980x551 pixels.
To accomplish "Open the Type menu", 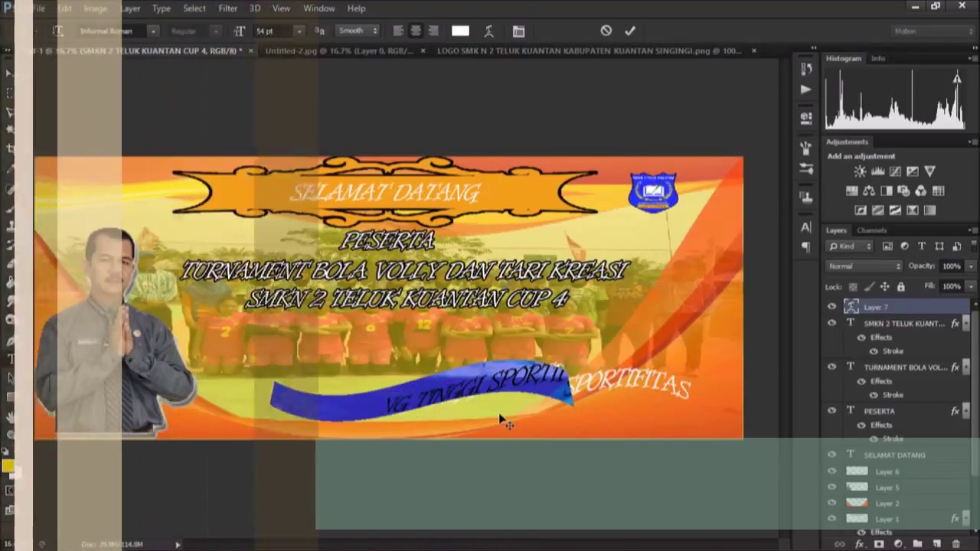I will [161, 8].
